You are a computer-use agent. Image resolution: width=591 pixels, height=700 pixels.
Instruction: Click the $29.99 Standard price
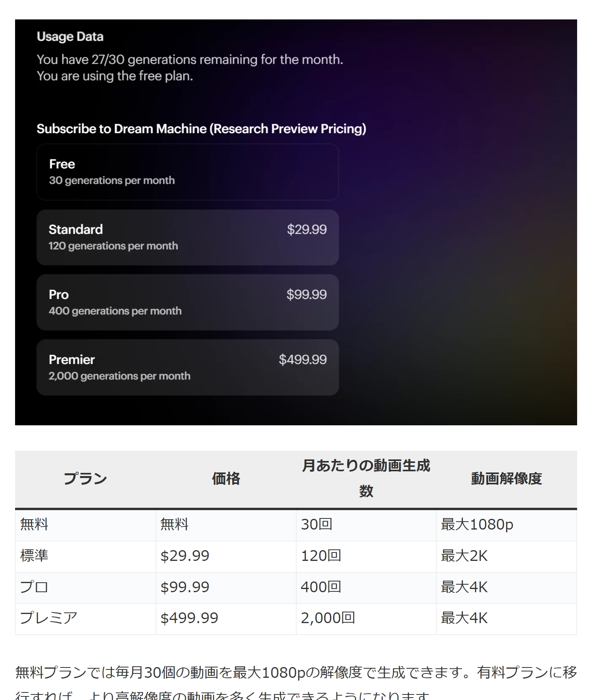(x=307, y=230)
